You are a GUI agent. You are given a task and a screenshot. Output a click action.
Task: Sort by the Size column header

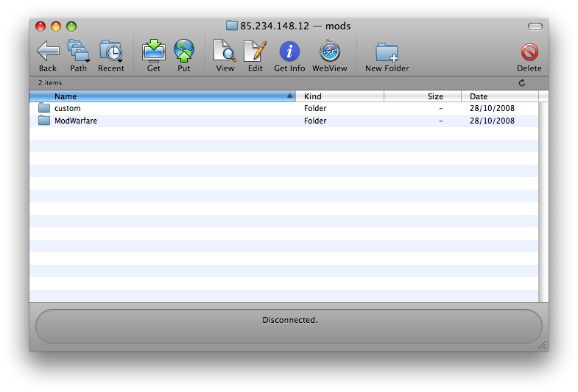[423, 96]
